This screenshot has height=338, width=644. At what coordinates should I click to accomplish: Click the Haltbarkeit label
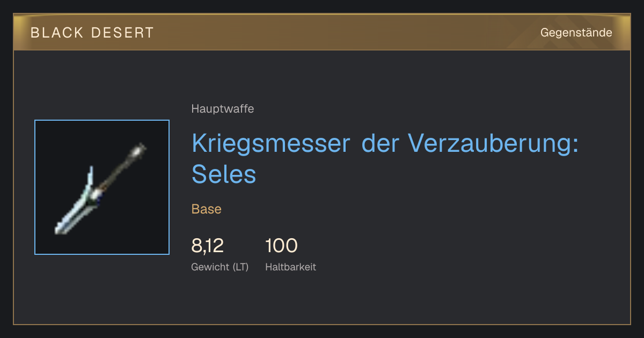tap(290, 267)
